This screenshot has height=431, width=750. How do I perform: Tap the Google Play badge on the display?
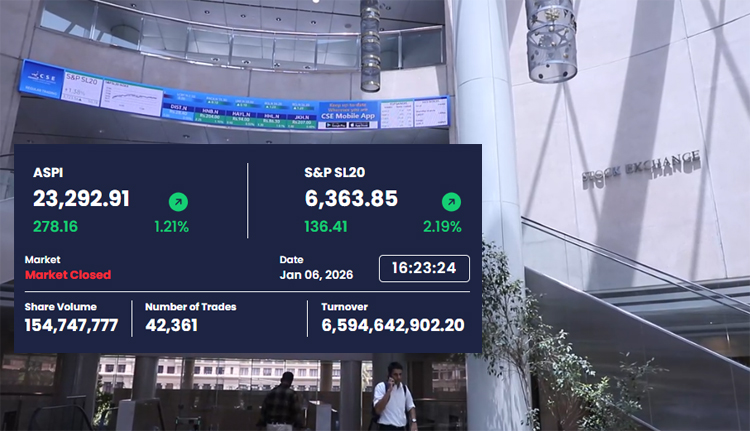[x=335, y=124]
